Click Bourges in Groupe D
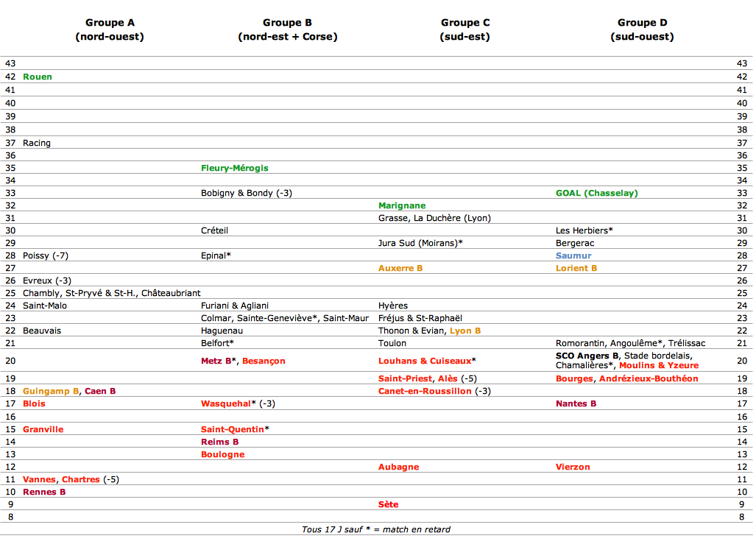This screenshot has height=558, width=756. point(573,378)
